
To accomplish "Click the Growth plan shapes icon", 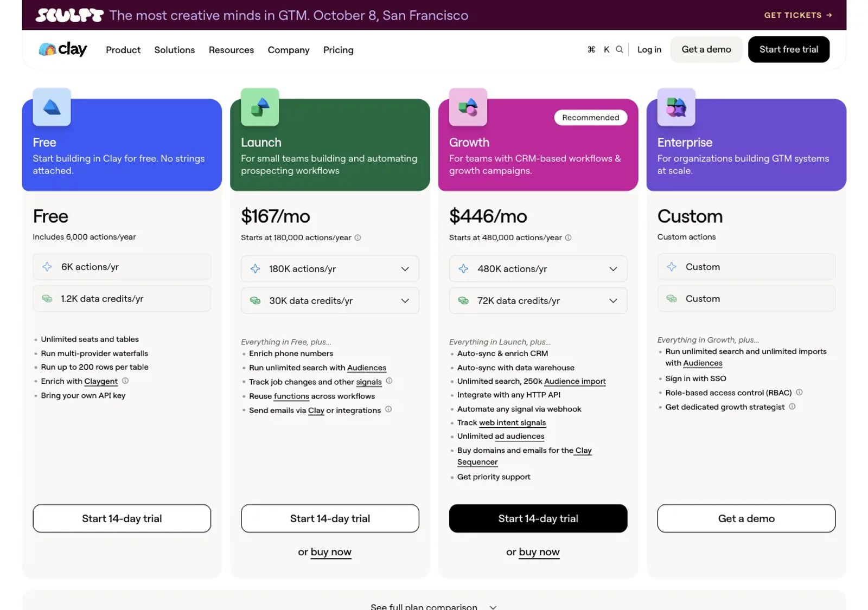I will tap(468, 107).
